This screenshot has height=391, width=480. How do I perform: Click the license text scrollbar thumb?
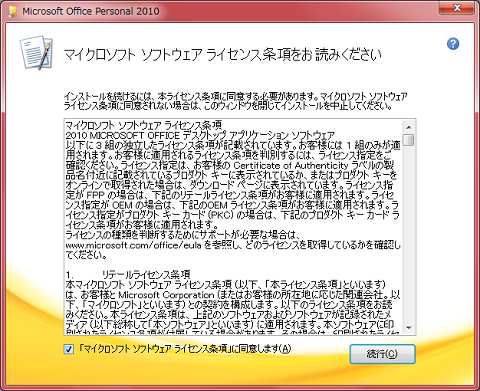pos(409,140)
